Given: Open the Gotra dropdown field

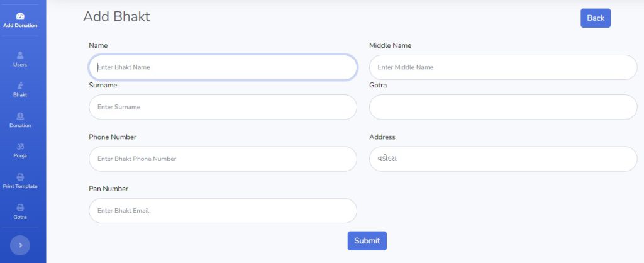Looking at the screenshot, I should pos(503,107).
